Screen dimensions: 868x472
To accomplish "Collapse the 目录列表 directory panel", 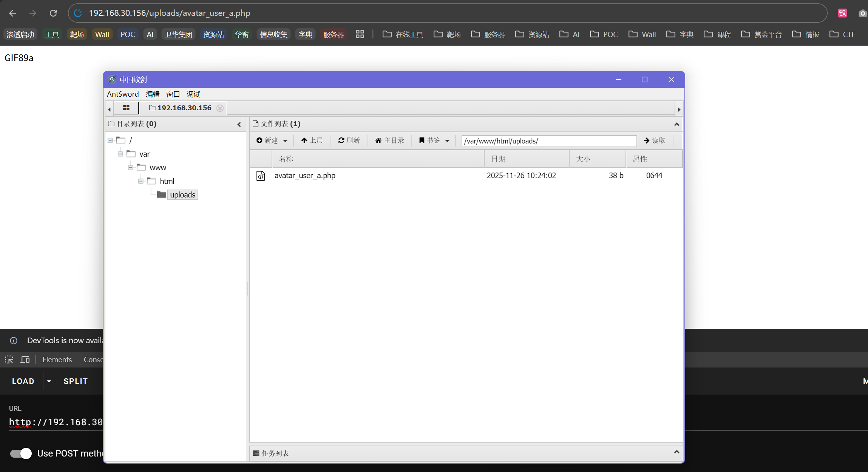I will [x=239, y=124].
